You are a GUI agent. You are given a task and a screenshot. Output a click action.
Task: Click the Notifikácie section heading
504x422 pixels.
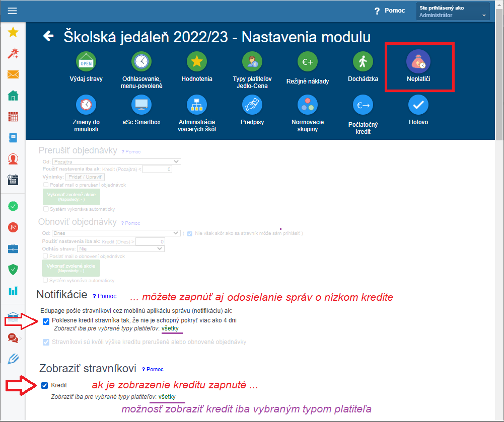coord(62,295)
